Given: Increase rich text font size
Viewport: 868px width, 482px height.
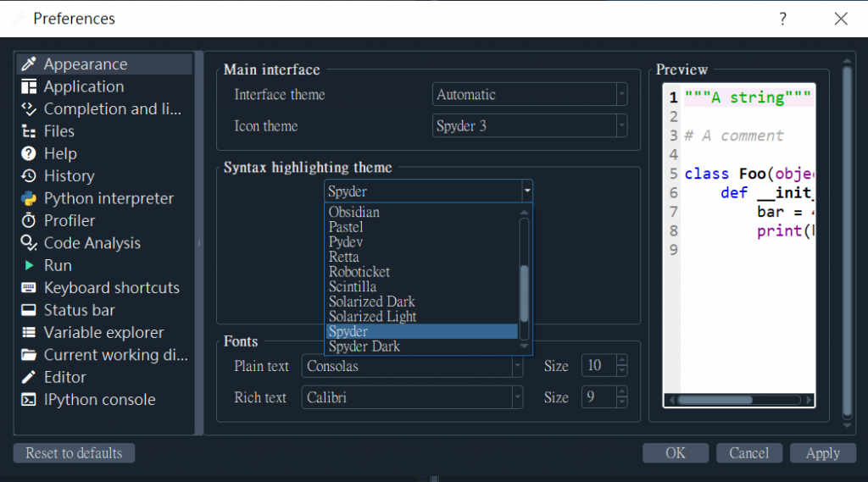Looking at the screenshot, I should pos(622,391).
